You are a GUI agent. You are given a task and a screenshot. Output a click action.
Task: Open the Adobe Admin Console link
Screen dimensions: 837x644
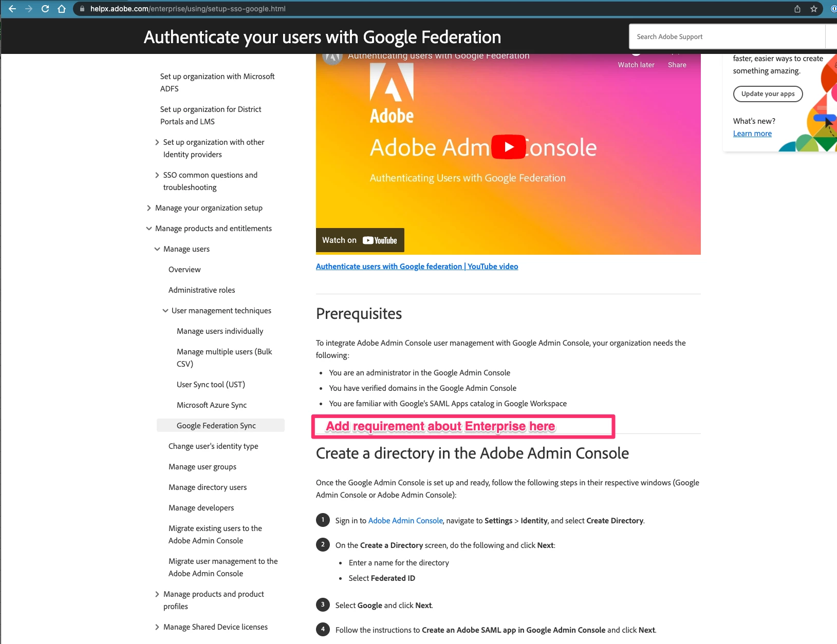coord(405,521)
